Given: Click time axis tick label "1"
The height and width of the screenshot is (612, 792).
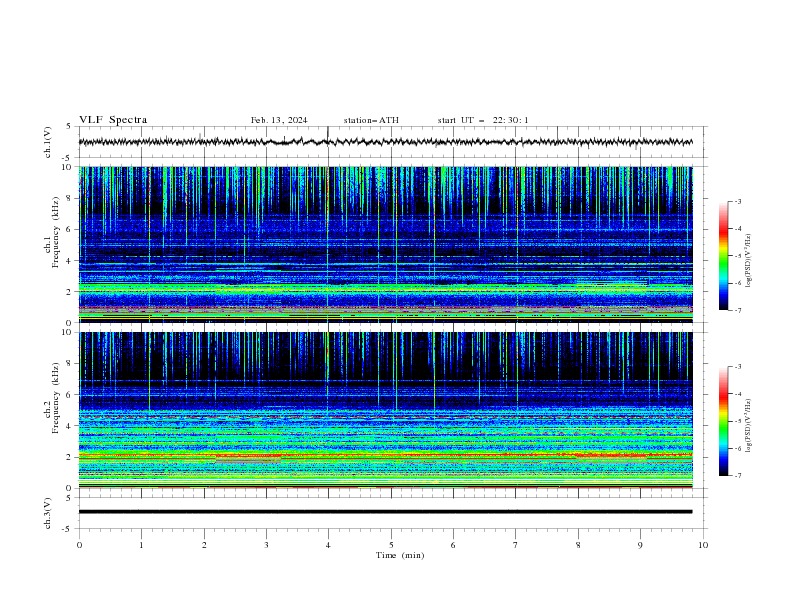Looking at the screenshot, I should (142, 545).
